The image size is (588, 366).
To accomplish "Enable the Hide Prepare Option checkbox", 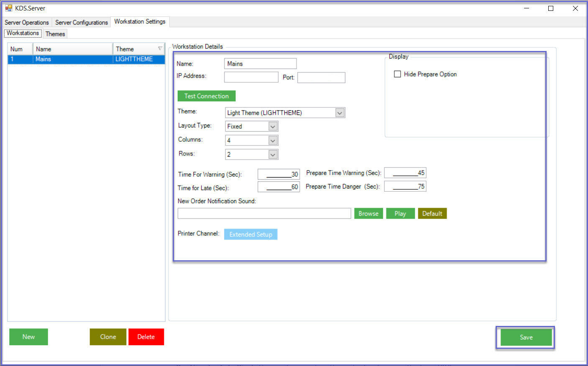I will point(397,74).
